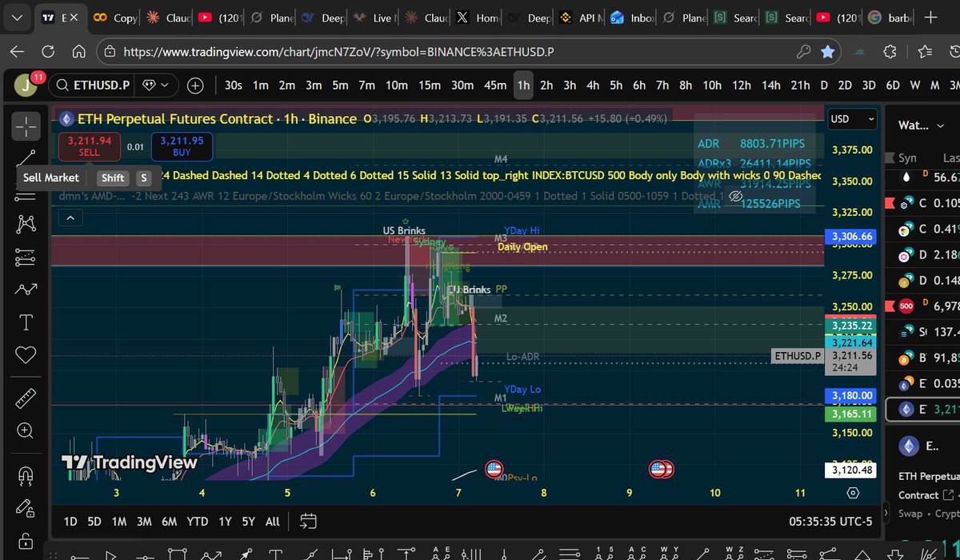Open the diamond dropdown beside symbol search
This screenshot has height=560, width=960.
[156, 85]
